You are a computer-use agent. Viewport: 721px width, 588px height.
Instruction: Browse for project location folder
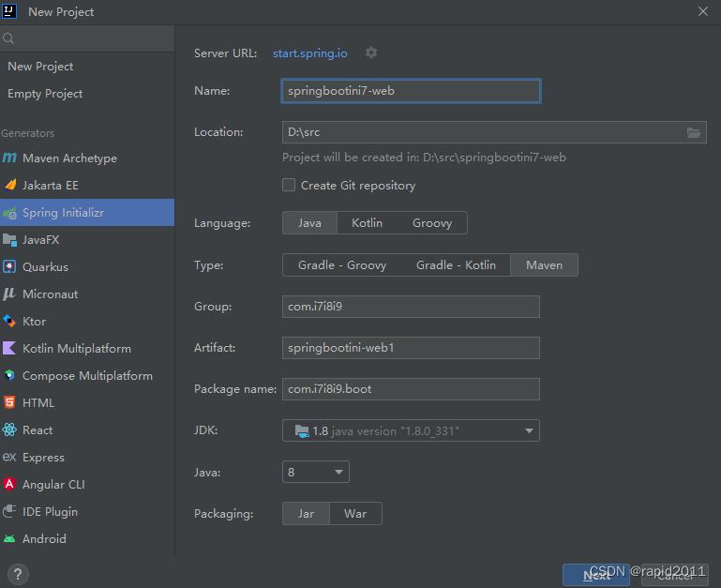[694, 132]
